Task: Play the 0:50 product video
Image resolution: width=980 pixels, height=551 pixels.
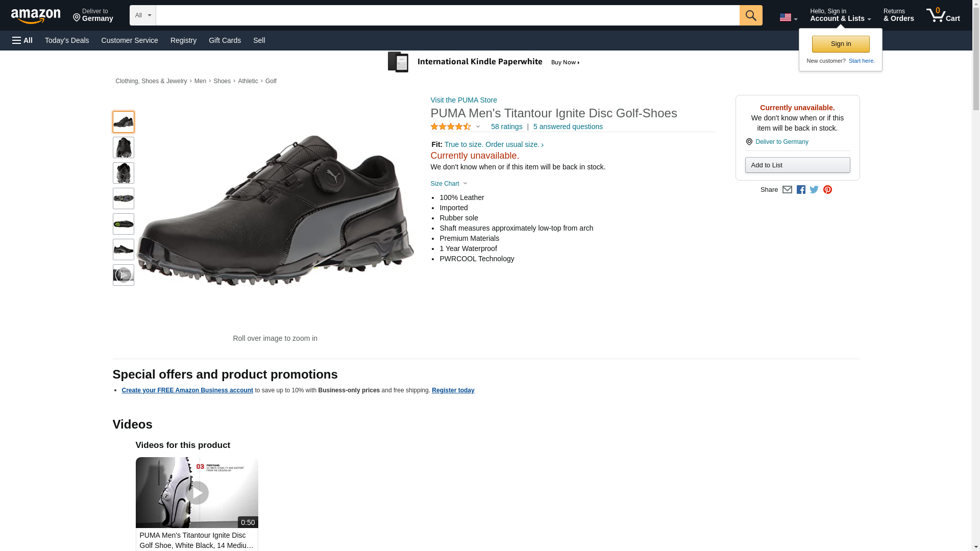Action: click(x=197, y=492)
